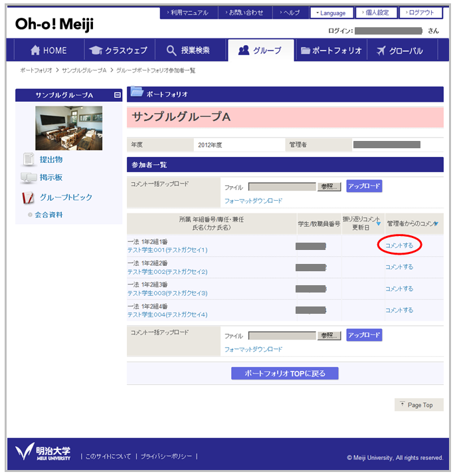Click the ログアウト button

pos(420,13)
